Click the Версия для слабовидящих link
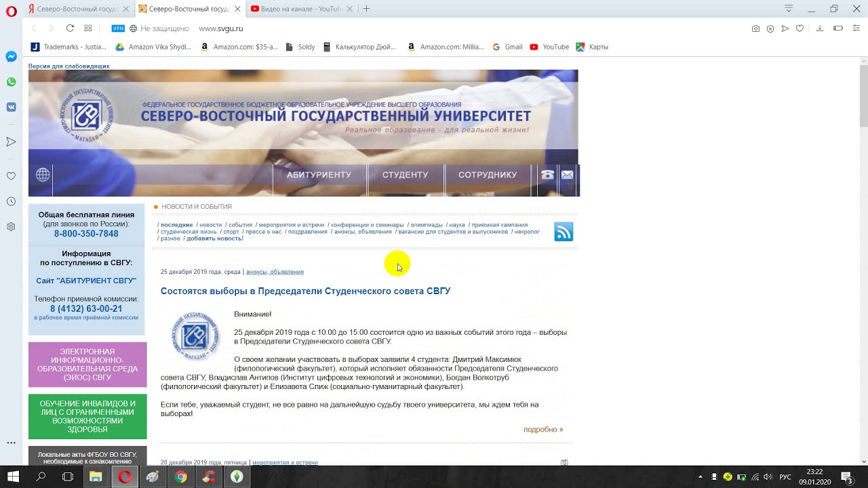This screenshot has width=868, height=488. [x=68, y=66]
